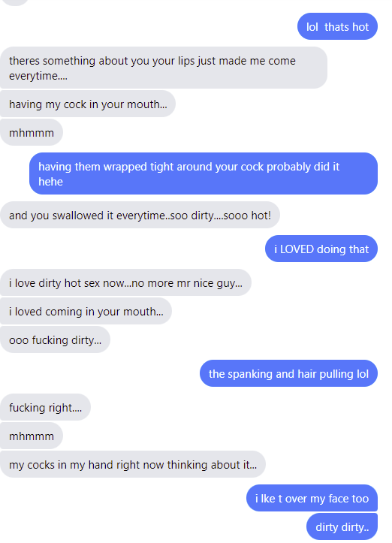Screen dimensions: 392x543
Task: Select the blue 'over my face too' message
Action: click(312, 499)
